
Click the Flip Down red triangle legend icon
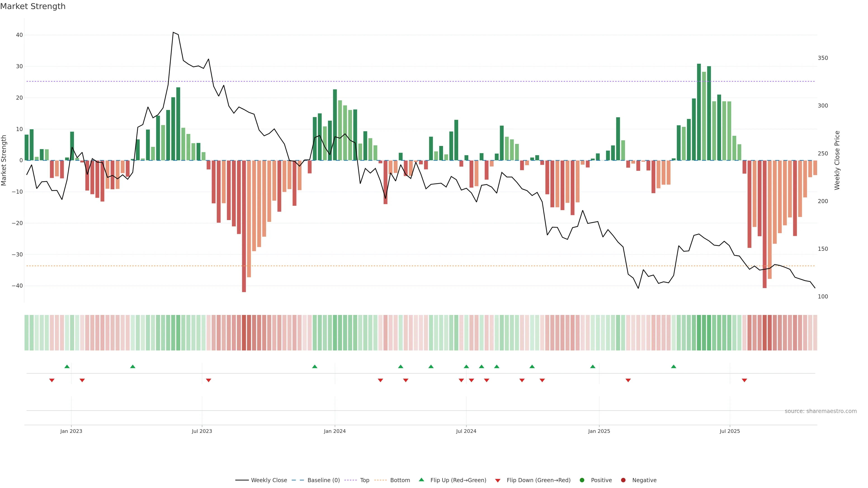[497, 481]
